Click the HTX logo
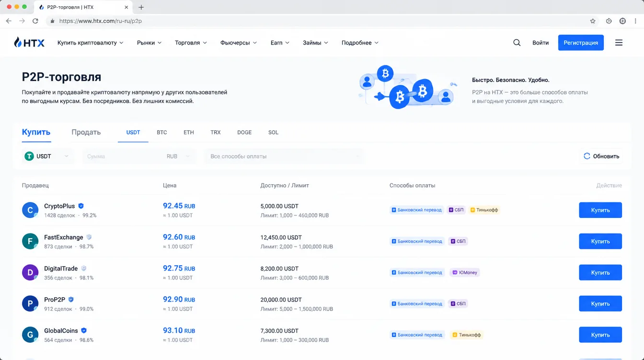The width and height of the screenshot is (644, 360). 29,43
